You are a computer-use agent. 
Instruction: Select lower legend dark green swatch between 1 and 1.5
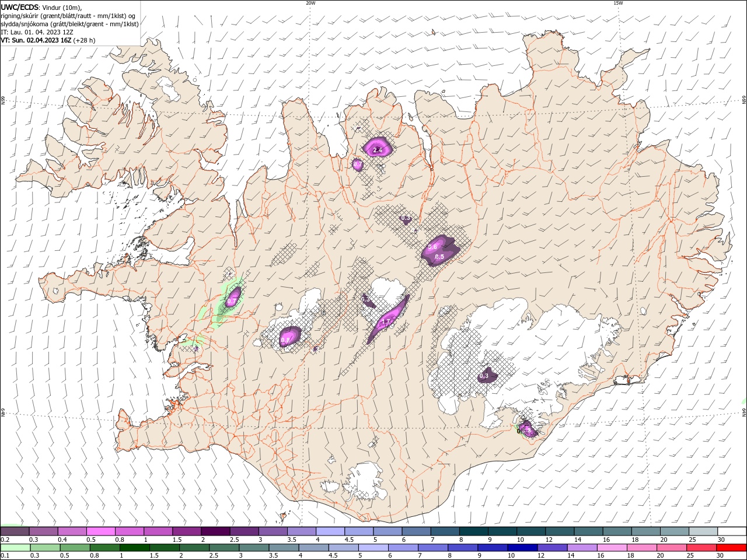tap(135, 548)
